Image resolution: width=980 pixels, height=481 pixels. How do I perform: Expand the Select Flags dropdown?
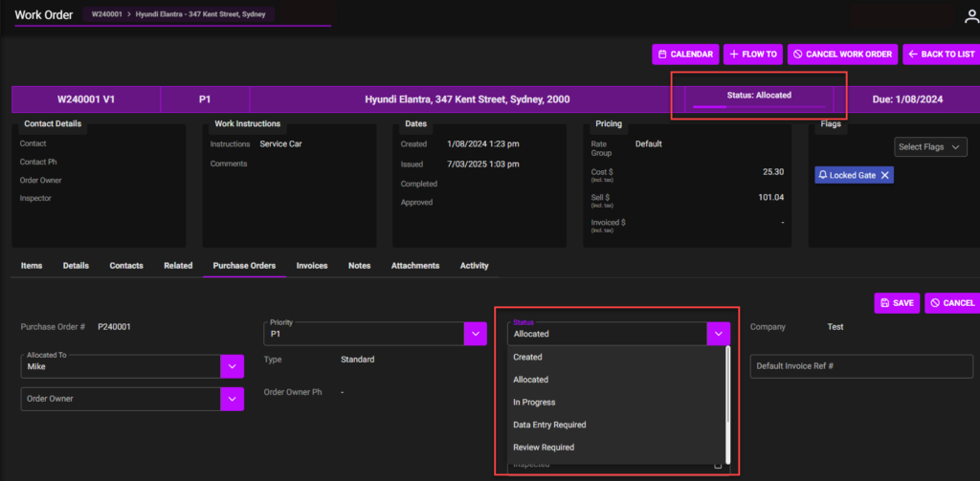click(x=931, y=146)
